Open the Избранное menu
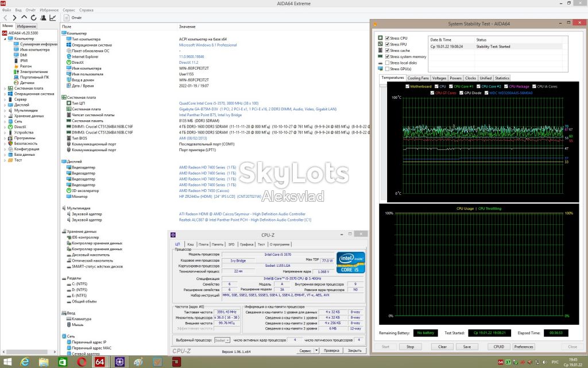Image resolution: width=588 pixels, height=368 pixels. [49, 10]
